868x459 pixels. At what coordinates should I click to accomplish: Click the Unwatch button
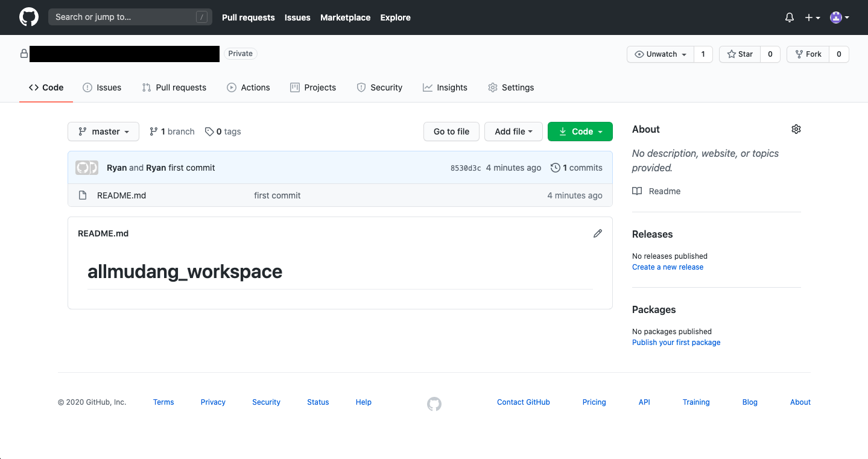coord(661,54)
